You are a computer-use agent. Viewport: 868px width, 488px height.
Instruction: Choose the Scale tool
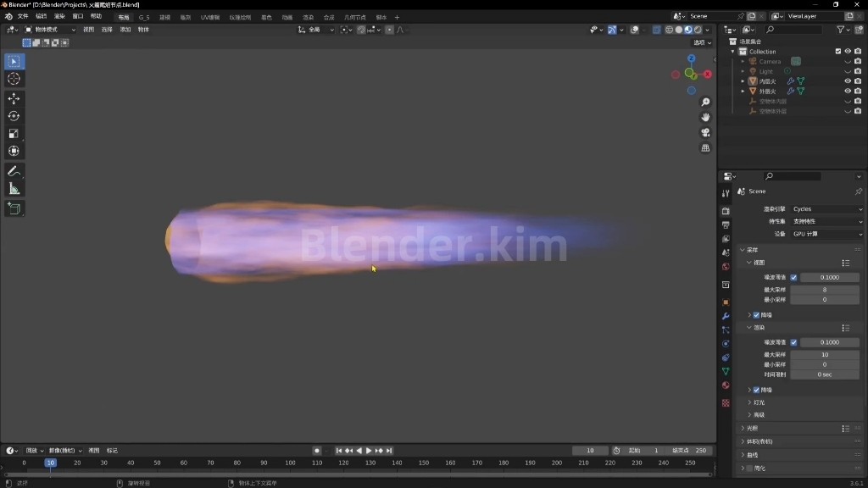pyautogui.click(x=14, y=133)
